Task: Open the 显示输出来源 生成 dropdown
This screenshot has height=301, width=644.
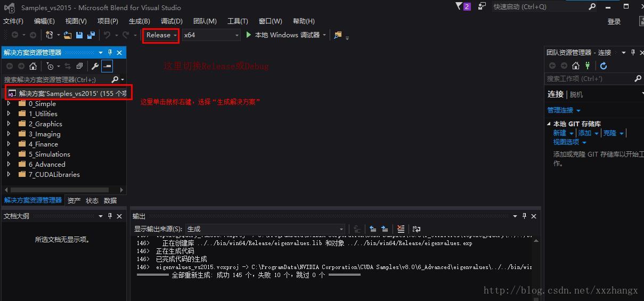Action: tap(265, 229)
